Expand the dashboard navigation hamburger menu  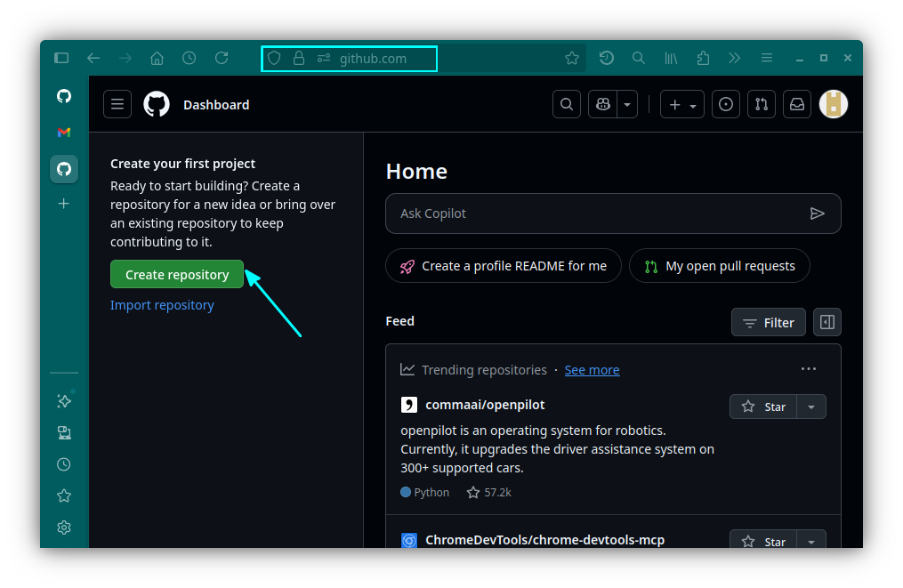pyautogui.click(x=117, y=104)
